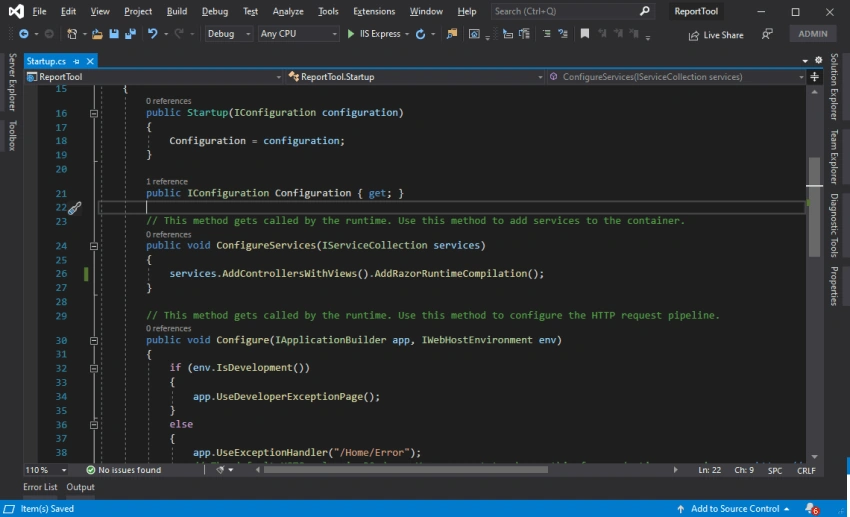Click the browser Refresh icon in toolbar

coord(420,34)
